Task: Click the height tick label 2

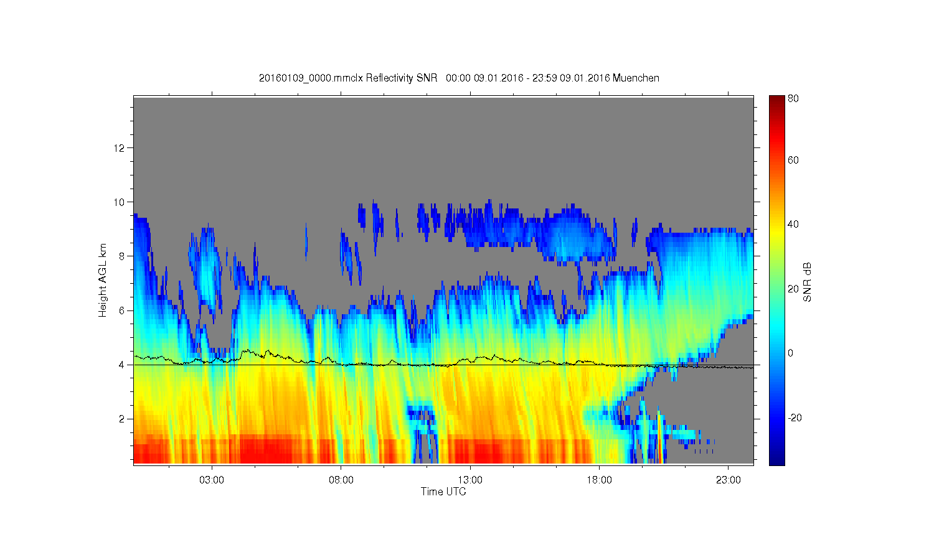Action: coord(123,419)
